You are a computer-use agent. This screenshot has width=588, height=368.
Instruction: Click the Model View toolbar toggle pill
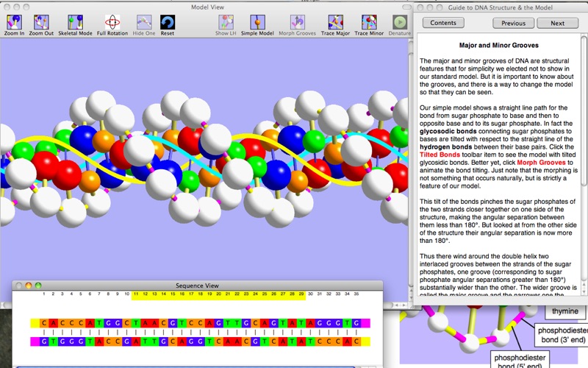(x=406, y=7)
